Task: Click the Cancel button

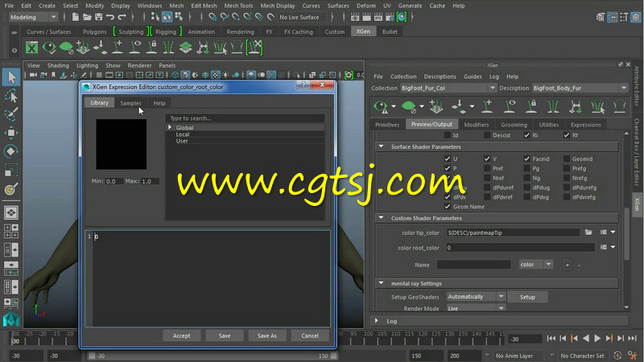Action: tap(310, 335)
